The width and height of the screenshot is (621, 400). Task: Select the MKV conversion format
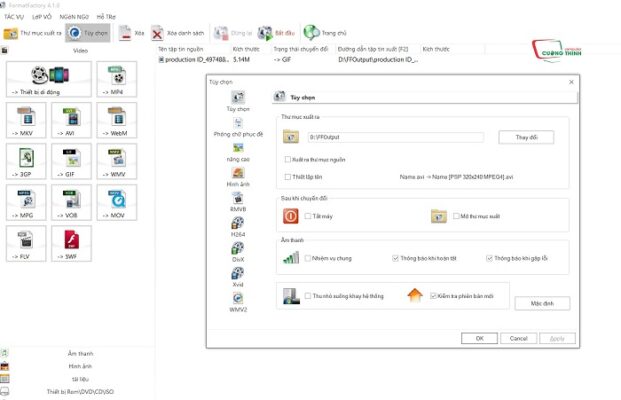point(26,120)
